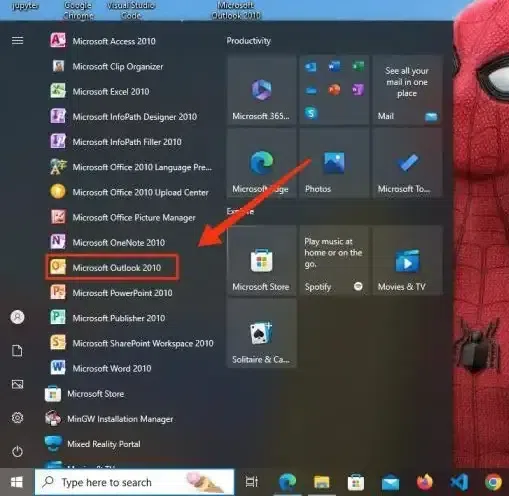Image resolution: width=509 pixels, height=496 pixels.
Task: Expand the Start menu hamburger button
Action: click(18, 41)
